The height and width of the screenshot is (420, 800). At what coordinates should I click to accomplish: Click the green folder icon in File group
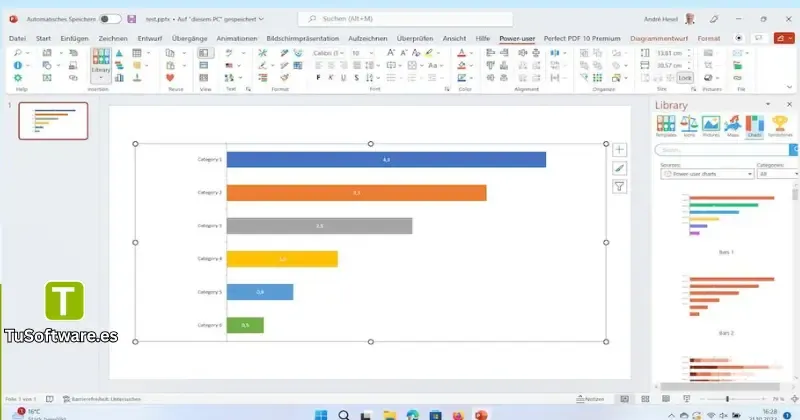738,65
